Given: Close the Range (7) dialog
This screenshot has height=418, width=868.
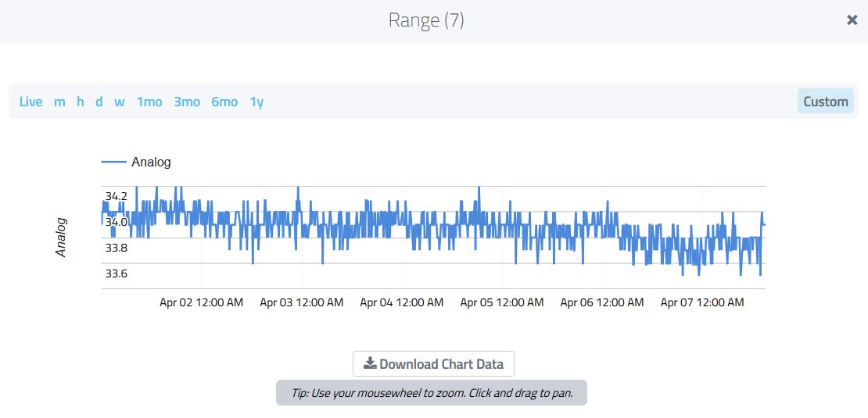Looking at the screenshot, I should point(852,20).
